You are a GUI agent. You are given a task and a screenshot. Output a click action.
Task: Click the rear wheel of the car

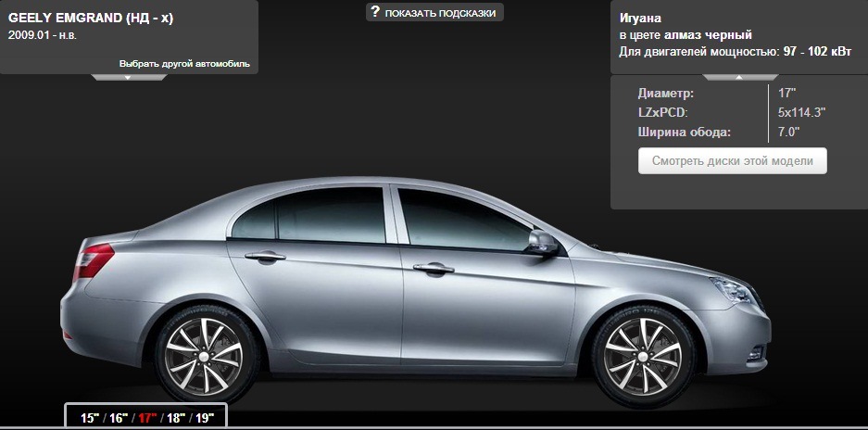206,356
